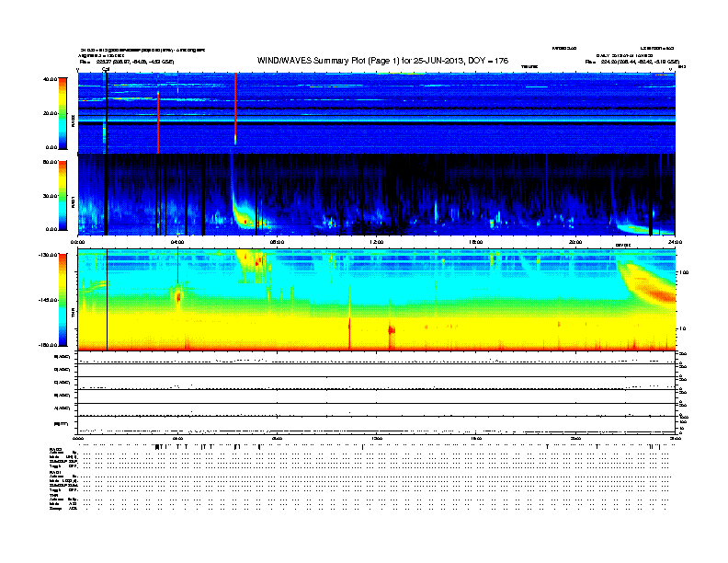Image resolution: width=728 pixels, height=563 pixels.
Task: Click the -160.00 tick on TNR color scale
Action: [48, 345]
